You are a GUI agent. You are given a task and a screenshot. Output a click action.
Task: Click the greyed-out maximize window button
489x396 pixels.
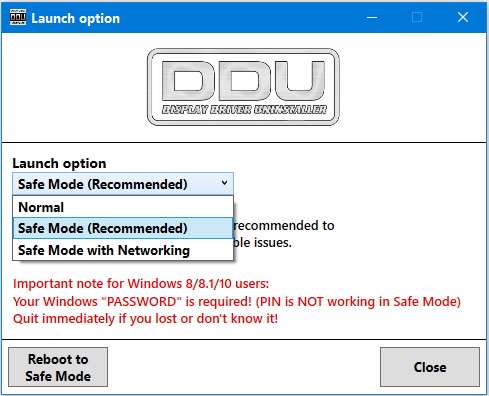tap(417, 17)
